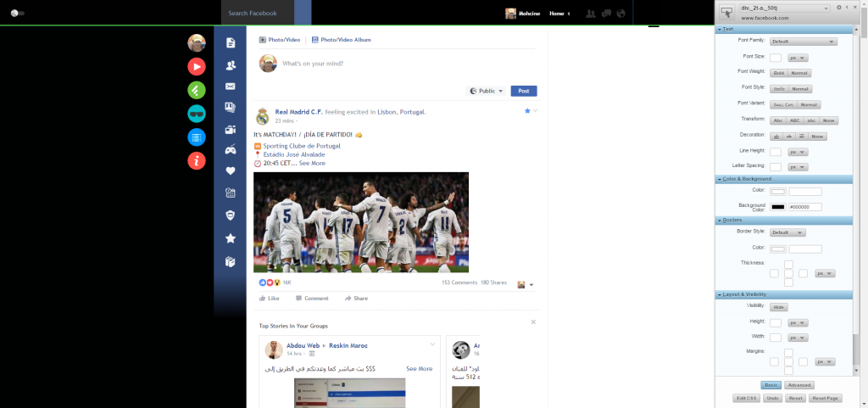Collapse the Color & Background section

tap(784, 179)
